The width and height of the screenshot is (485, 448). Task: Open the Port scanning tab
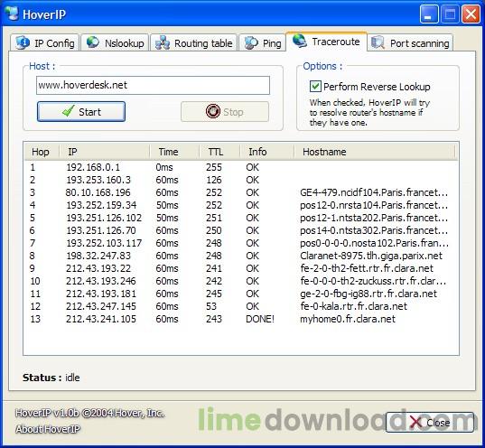click(410, 42)
